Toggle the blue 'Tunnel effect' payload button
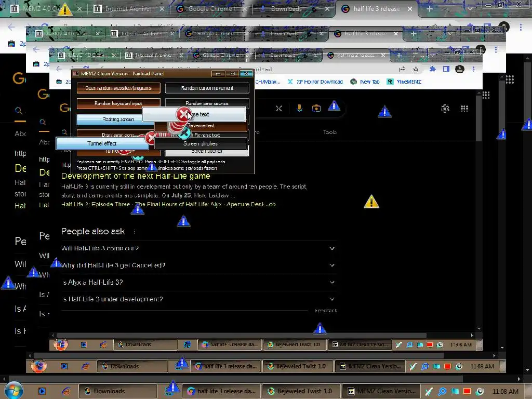 (x=102, y=143)
